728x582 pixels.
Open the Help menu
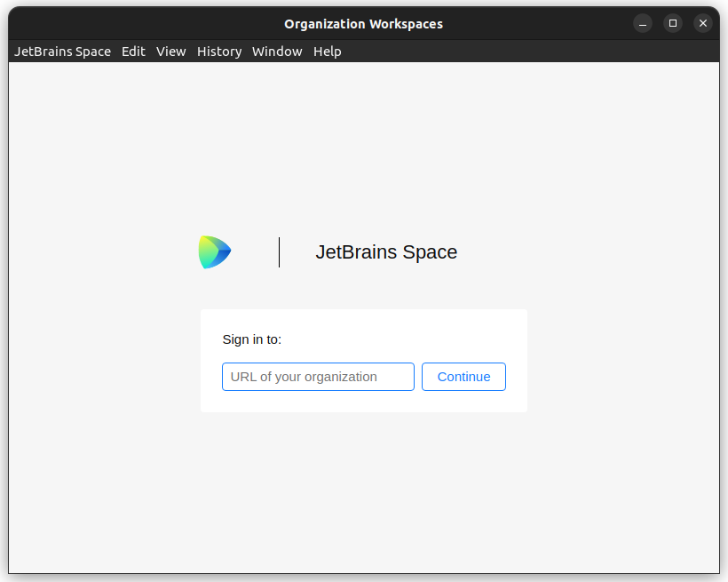pyautogui.click(x=328, y=52)
